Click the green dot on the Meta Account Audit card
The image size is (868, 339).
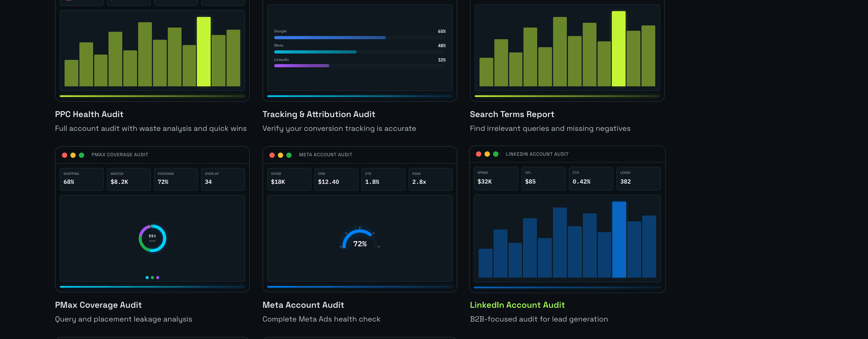tap(289, 155)
